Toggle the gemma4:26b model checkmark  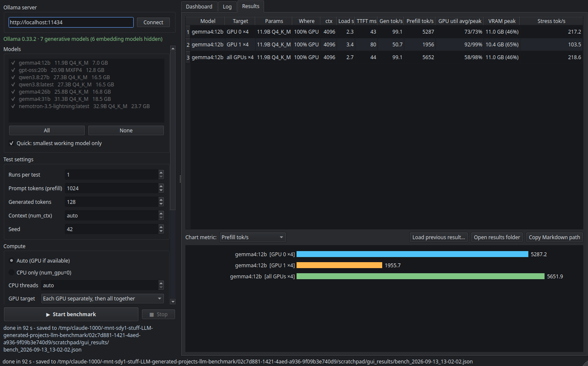tap(13, 92)
